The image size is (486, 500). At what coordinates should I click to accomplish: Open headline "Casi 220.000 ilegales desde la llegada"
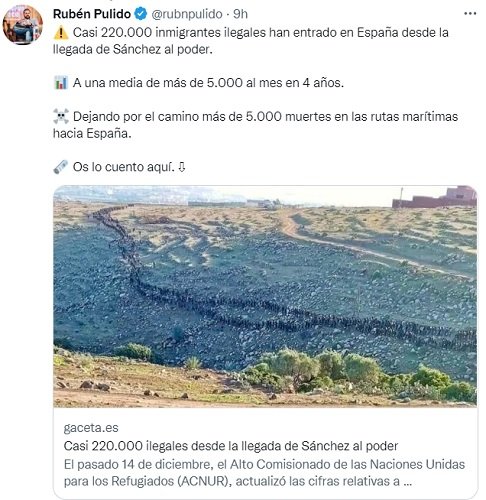(231, 446)
